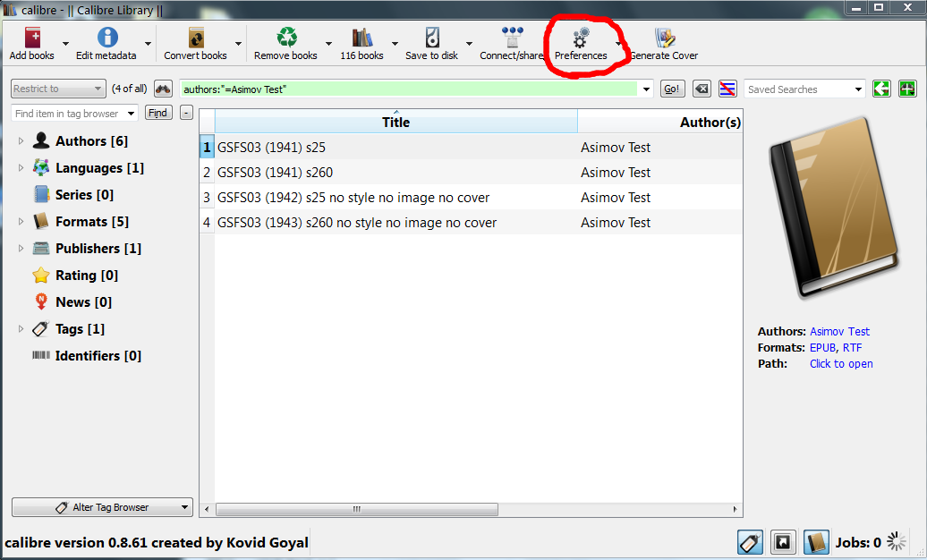The width and height of the screenshot is (927, 560).
Task: Clear the search with reset icon
Action: coord(702,89)
